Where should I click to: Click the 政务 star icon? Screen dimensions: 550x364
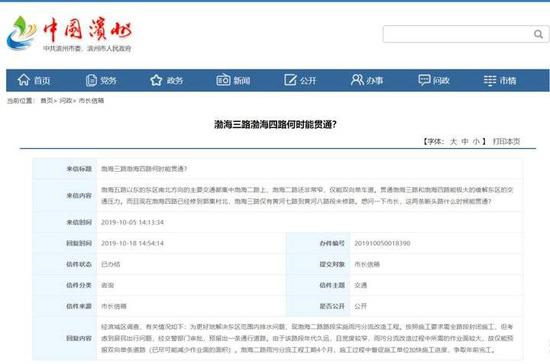tap(156, 80)
